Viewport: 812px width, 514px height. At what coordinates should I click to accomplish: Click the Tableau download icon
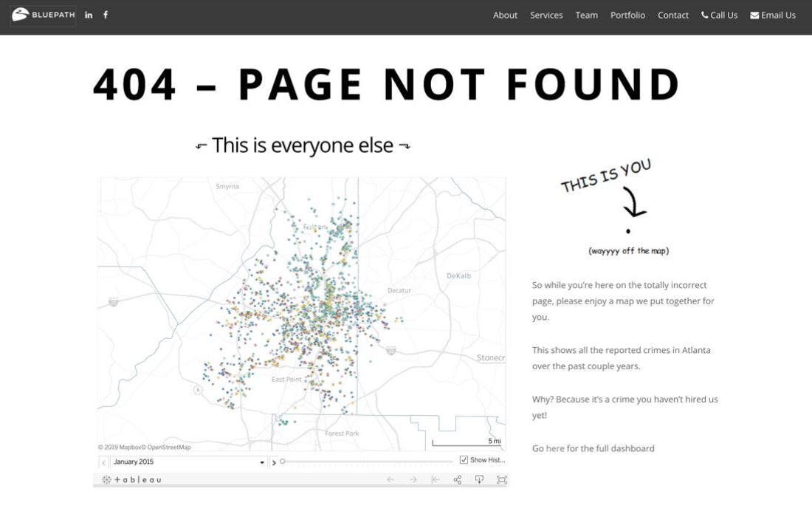click(479, 480)
